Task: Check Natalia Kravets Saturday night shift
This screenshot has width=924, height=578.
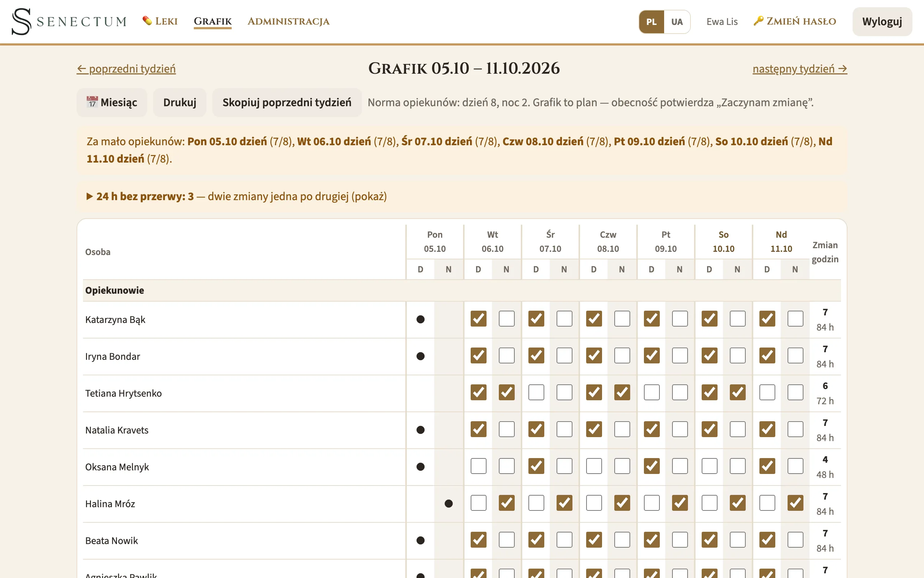Action: 738,430
